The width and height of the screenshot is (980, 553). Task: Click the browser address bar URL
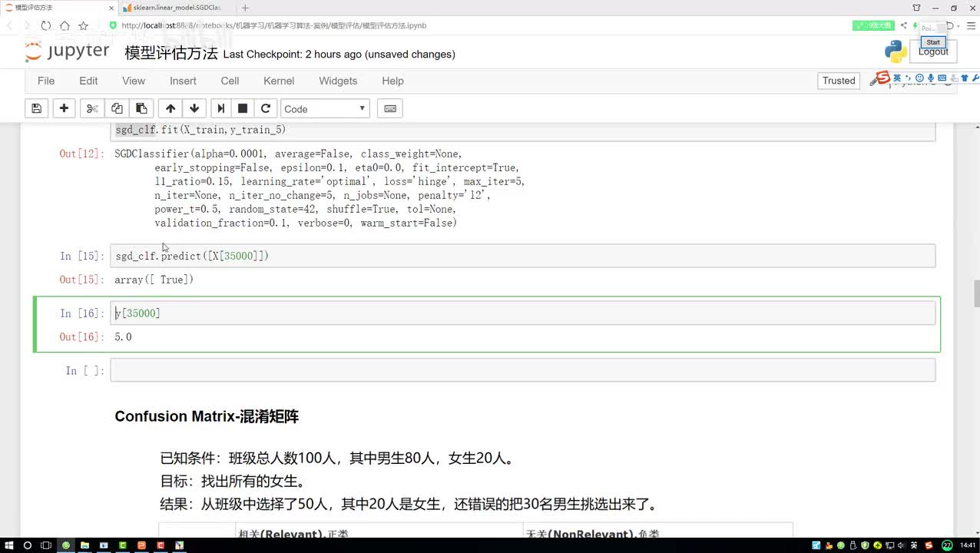273,25
